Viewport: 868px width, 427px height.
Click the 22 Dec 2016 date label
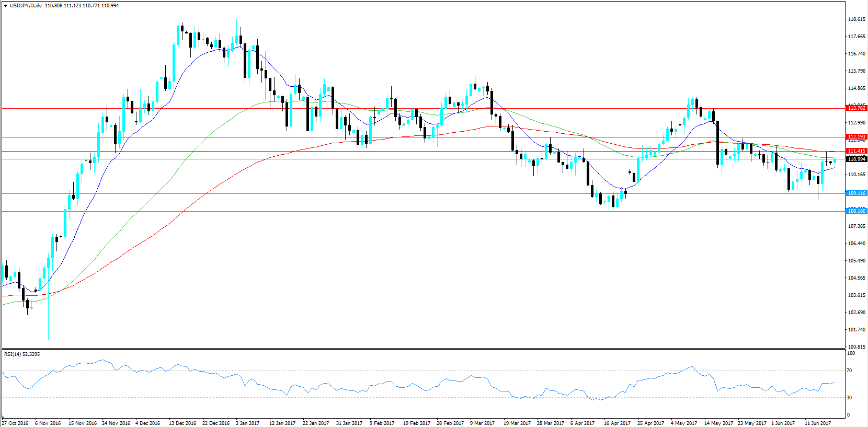[216, 423]
